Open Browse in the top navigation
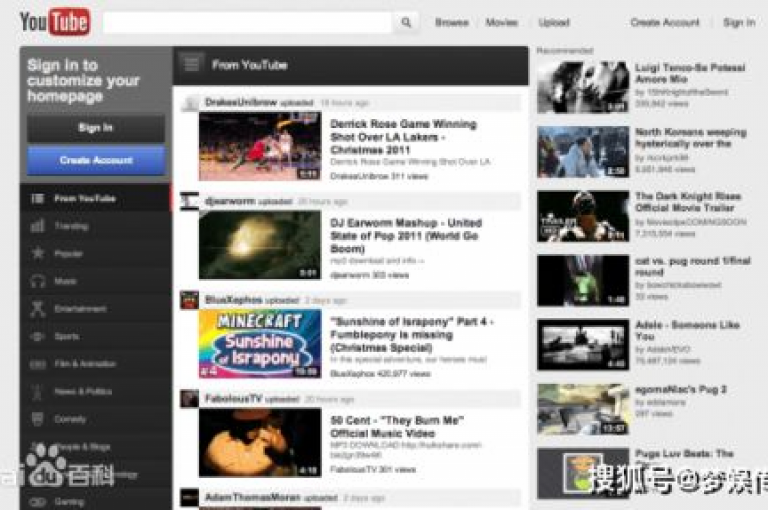Screen dimensions: 768x510 [x=452, y=23]
